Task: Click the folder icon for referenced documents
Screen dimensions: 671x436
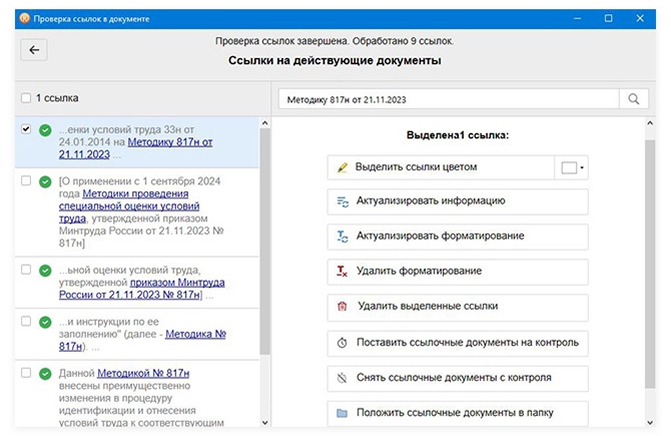Action: [343, 412]
